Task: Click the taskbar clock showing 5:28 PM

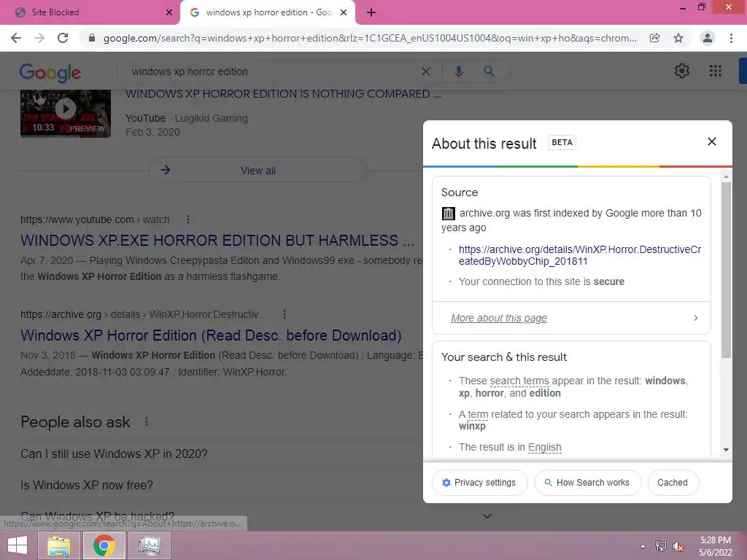Action: point(715,546)
